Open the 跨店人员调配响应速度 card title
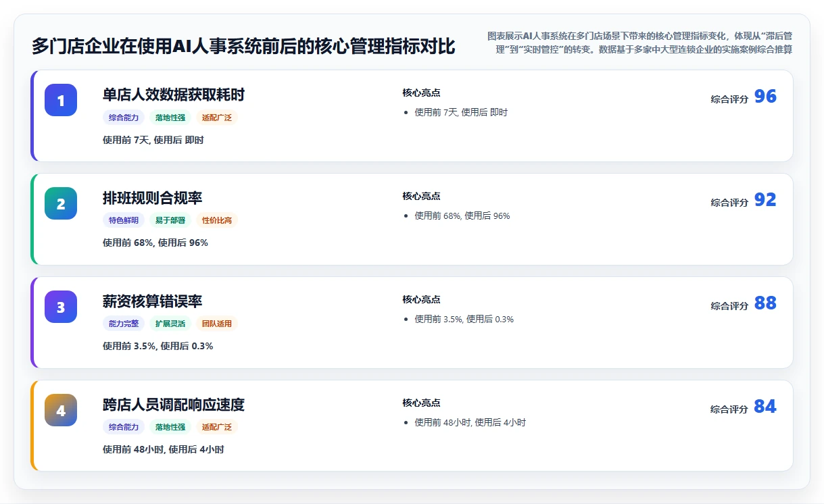 [x=174, y=405]
